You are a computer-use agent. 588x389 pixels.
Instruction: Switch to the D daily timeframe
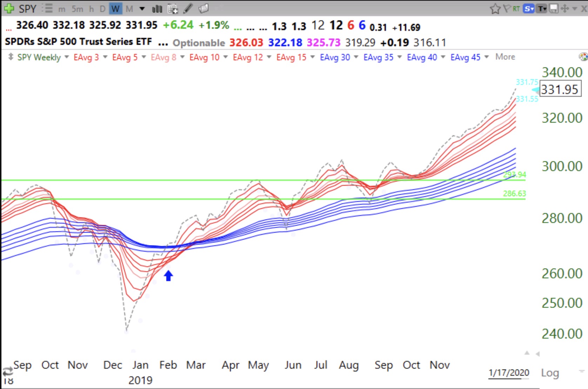tap(102, 9)
